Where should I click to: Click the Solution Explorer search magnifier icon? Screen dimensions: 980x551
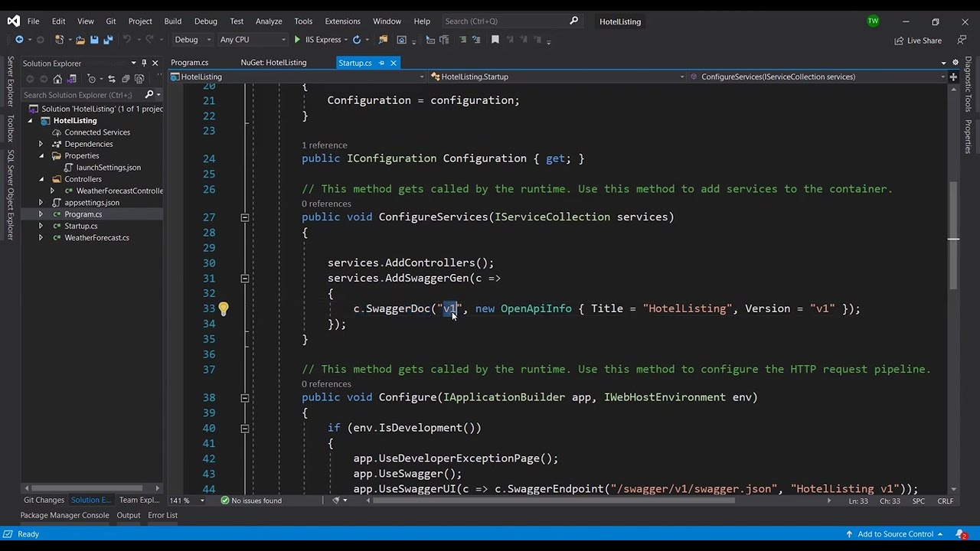pos(149,94)
